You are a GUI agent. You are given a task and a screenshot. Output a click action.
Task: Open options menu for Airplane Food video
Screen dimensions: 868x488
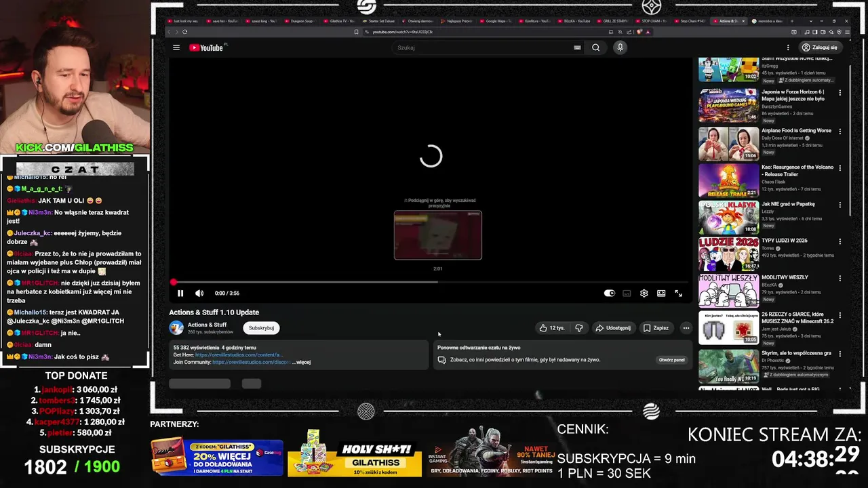(x=840, y=131)
